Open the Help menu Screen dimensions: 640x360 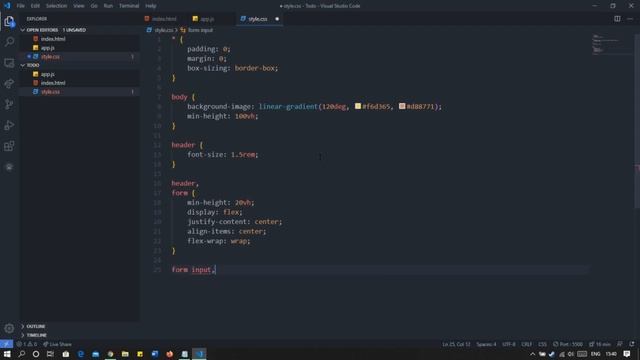(x=151, y=6)
